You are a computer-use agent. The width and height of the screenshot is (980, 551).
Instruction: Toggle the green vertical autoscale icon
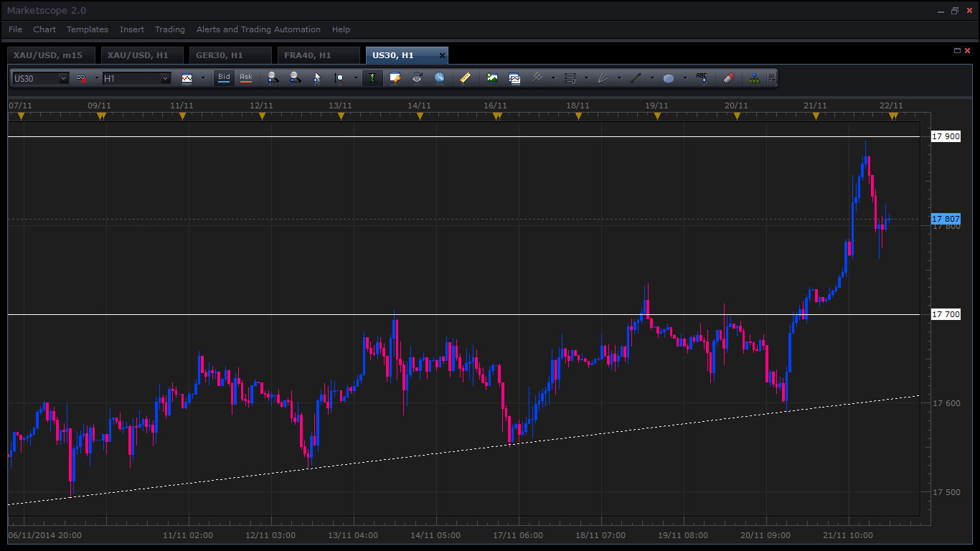[372, 78]
